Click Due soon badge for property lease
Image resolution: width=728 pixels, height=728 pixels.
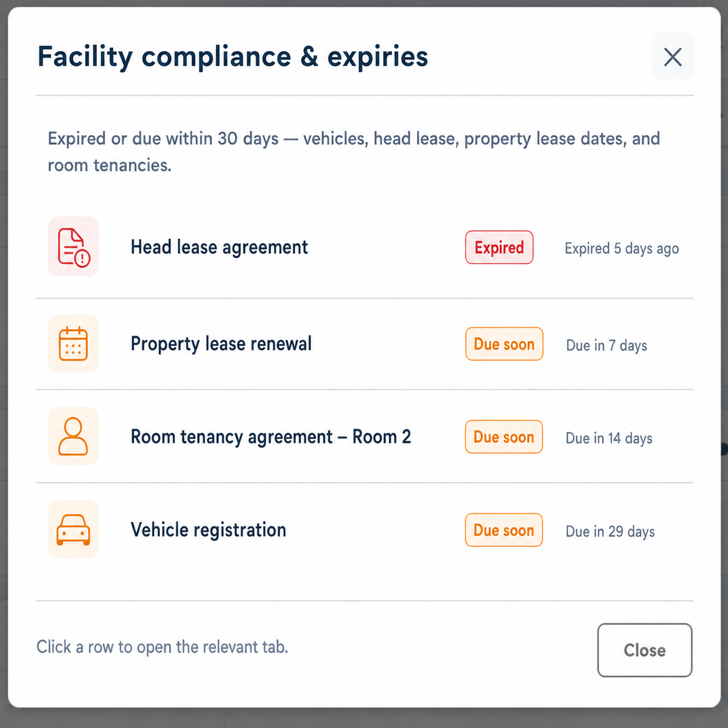click(x=504, y=344)
